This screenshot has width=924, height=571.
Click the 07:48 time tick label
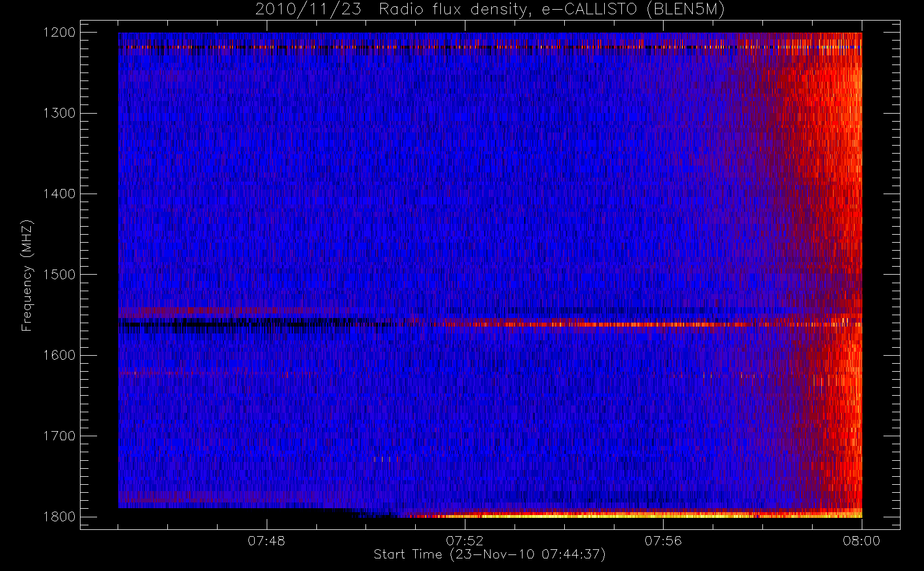266,541
